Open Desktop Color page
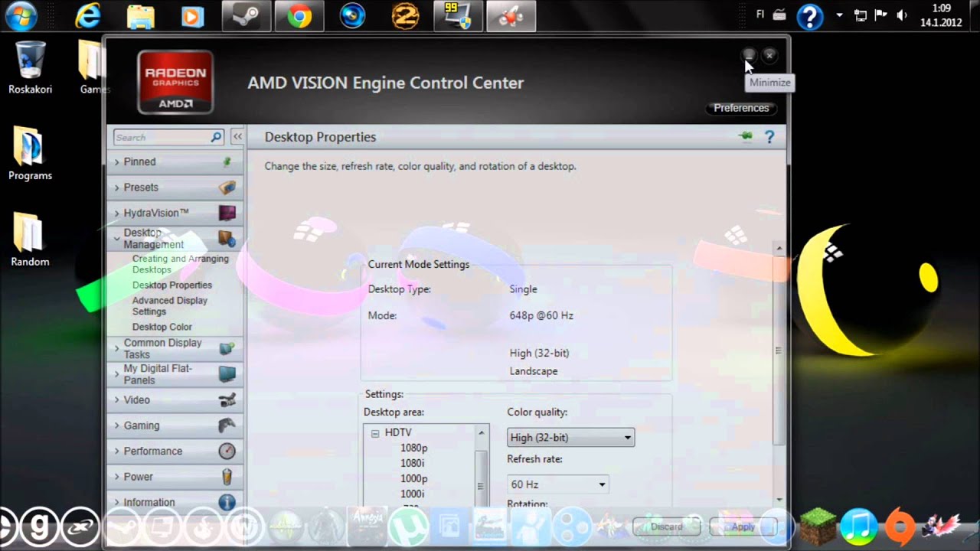 162,327
